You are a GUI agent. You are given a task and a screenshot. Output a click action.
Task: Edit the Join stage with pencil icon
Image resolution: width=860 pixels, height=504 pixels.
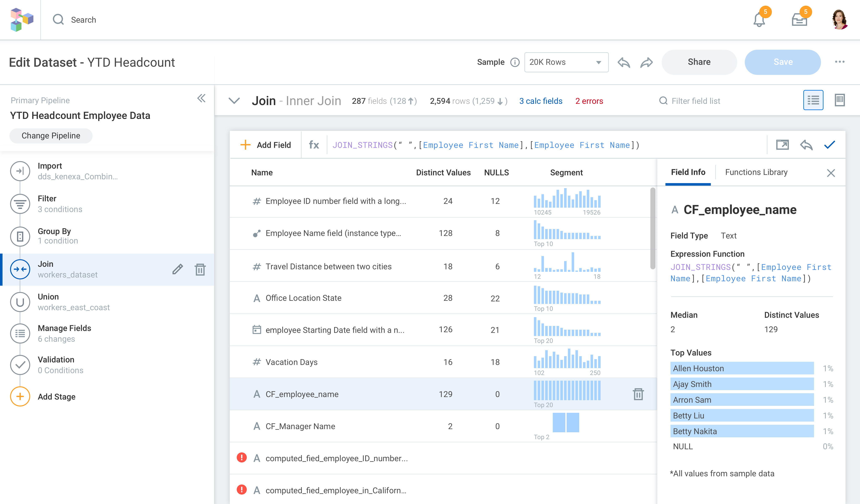click(x=178, y=269)
